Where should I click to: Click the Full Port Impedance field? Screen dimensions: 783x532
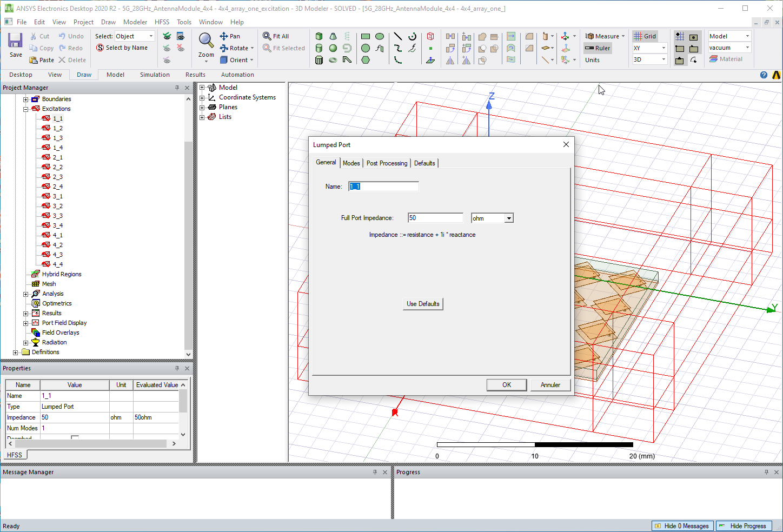click(x=435, y=218)
